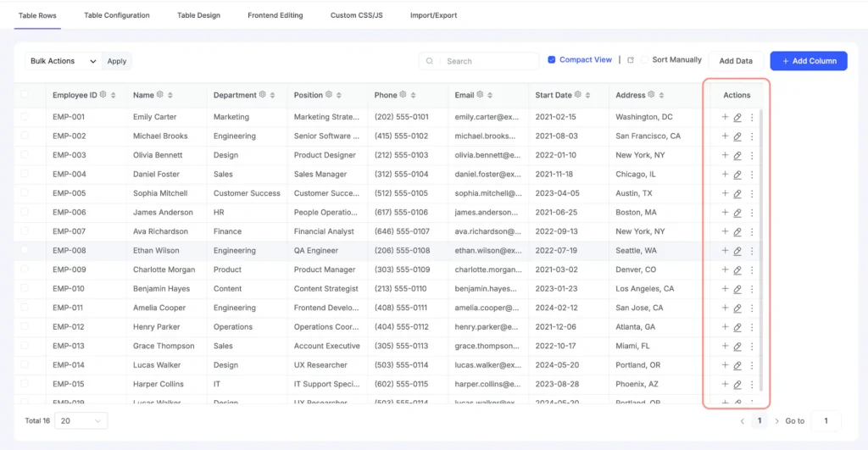The image size is (868, 450).
Task: Open more options for EMP-003 row
Action: [x=752, y=156]
